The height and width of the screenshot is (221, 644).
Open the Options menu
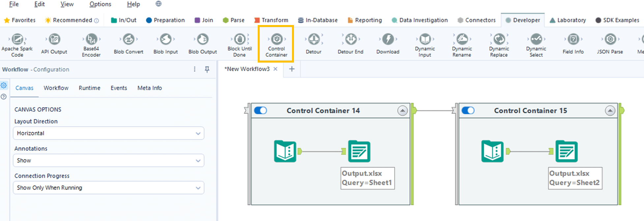[x=100, y=4]
